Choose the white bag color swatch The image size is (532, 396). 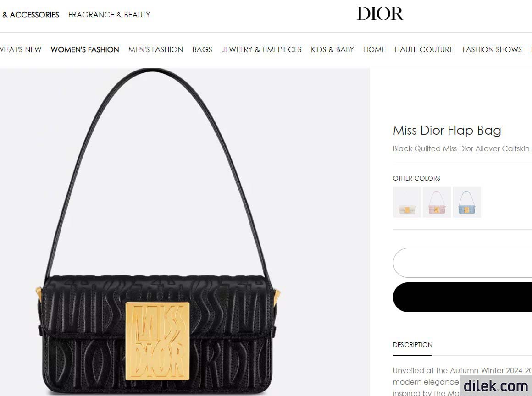407,202
